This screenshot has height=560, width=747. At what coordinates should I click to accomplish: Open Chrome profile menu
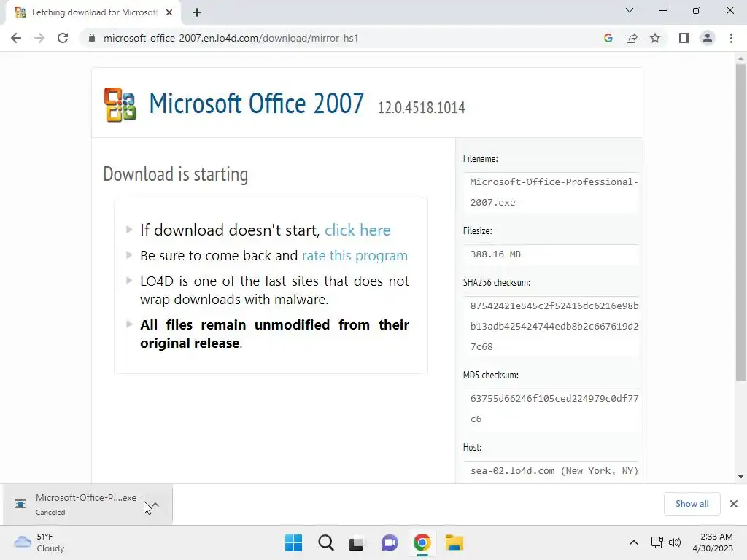pyautogui.click(x=708, y=38)
